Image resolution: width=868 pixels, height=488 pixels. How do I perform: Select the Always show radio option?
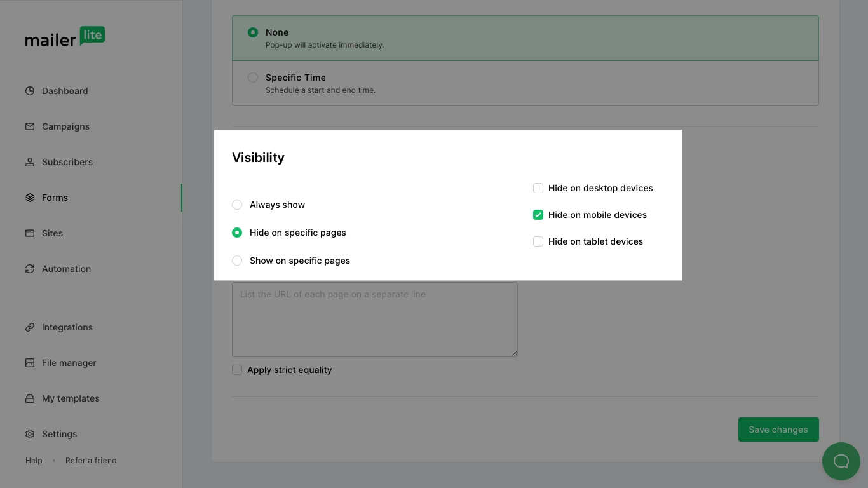[237, 205]
